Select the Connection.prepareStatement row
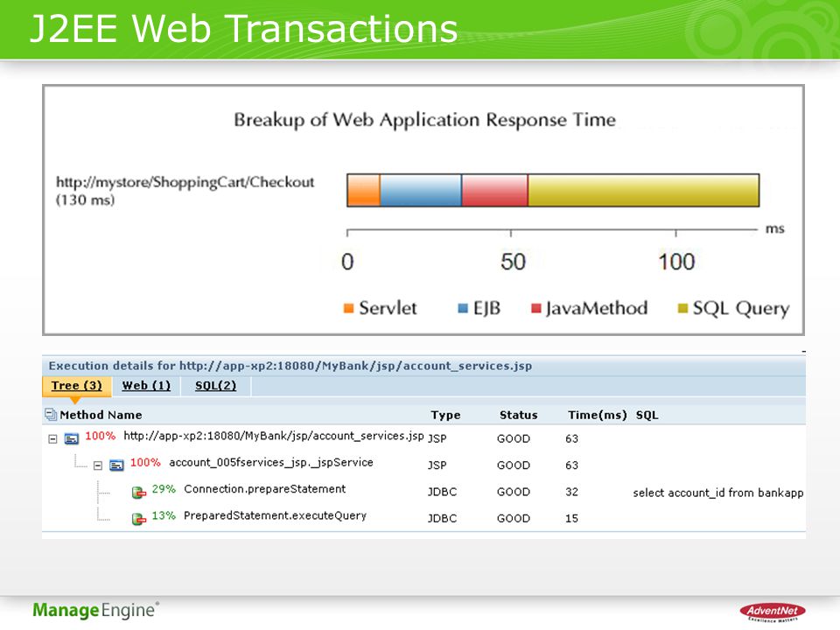 [x=423, y=492]
